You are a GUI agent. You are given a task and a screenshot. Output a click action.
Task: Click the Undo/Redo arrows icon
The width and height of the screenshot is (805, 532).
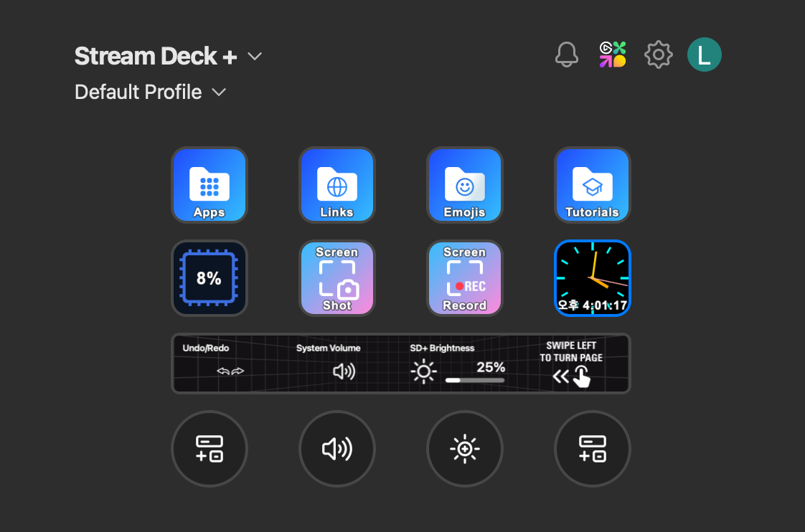point(230,371)
